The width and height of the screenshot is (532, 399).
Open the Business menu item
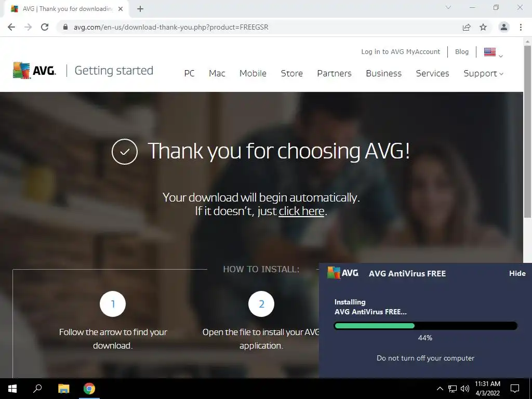pos(384,73)
